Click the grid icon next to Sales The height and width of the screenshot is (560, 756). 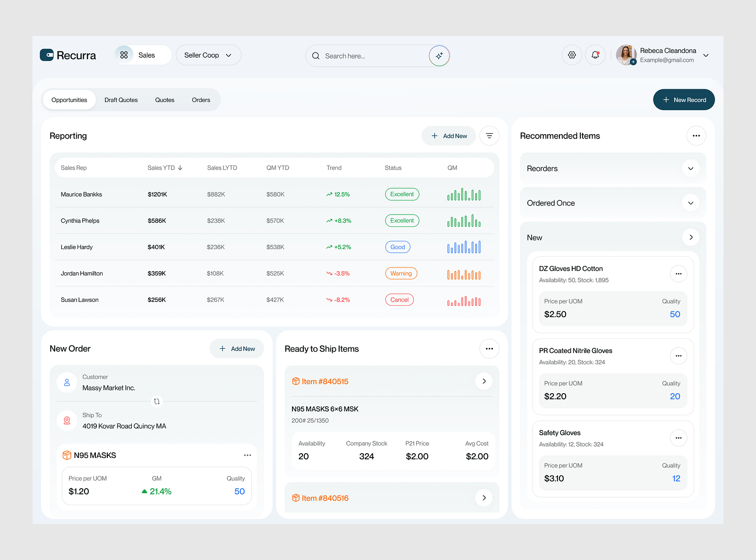124,54
